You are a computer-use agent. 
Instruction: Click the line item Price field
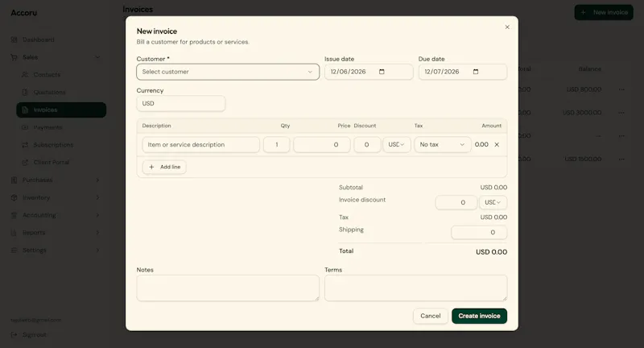[322, 145]
